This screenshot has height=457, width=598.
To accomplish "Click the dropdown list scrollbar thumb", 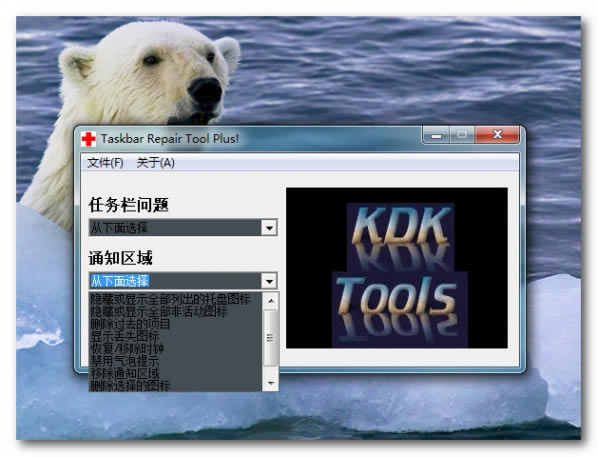I will click(x=271, y=338).
